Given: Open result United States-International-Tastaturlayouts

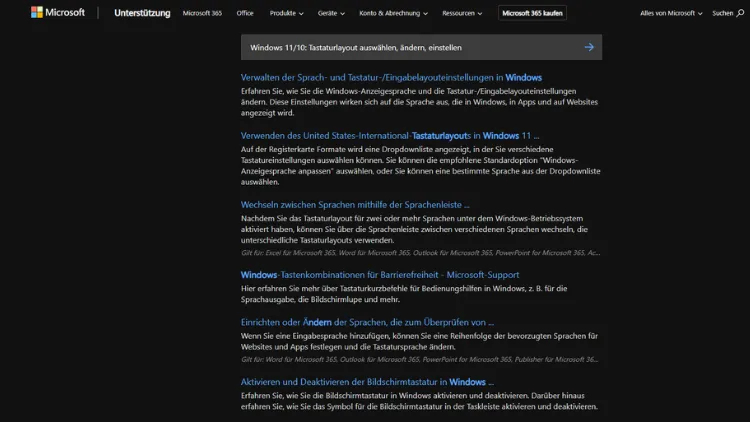Looking at the screenshot, I should coord(390,136).
